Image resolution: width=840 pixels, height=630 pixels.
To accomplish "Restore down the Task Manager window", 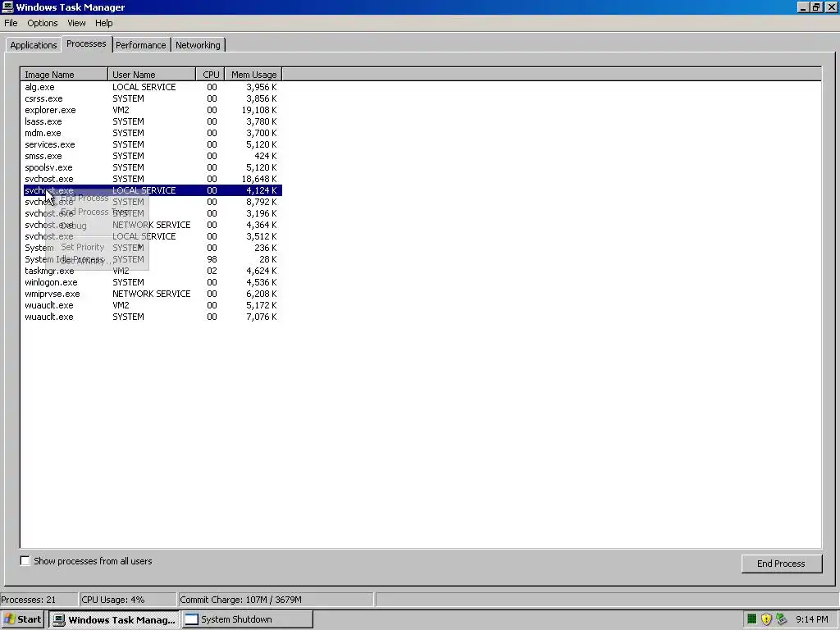I will coord(816,7).
